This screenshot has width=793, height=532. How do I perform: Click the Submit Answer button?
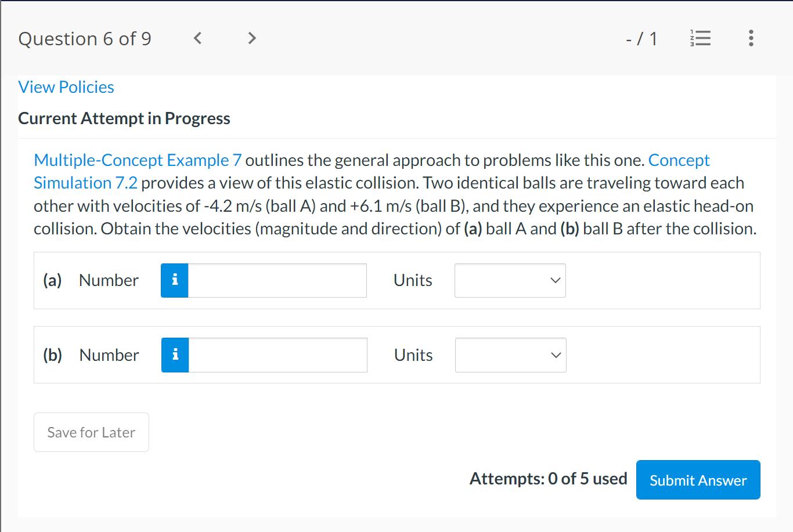click(x=698, y=480)
